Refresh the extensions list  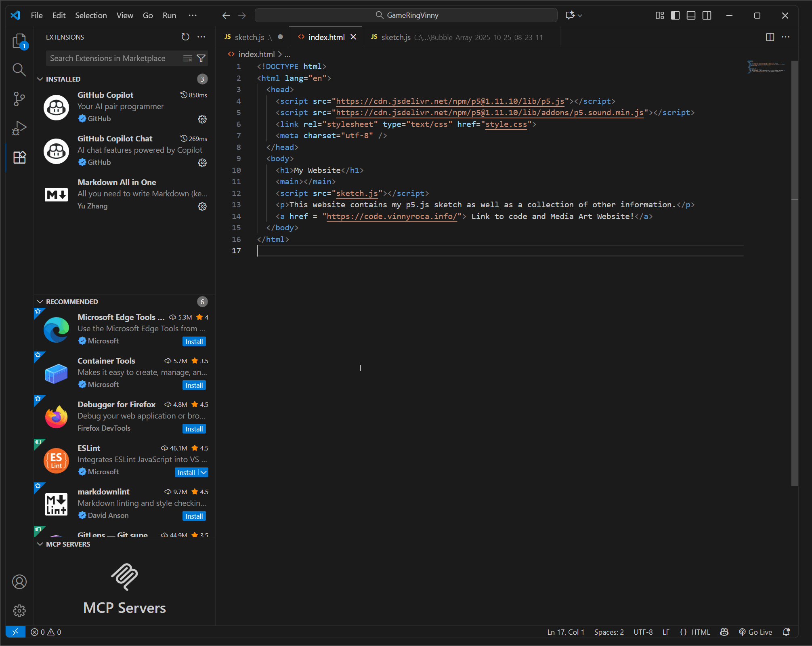coord(185,37)
